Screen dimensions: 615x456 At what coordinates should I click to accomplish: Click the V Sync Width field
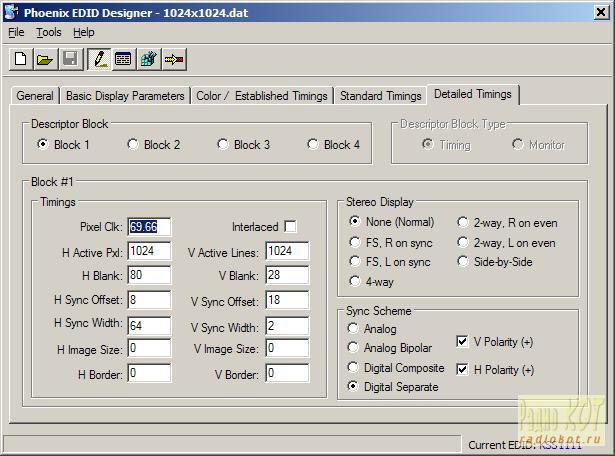287,325
